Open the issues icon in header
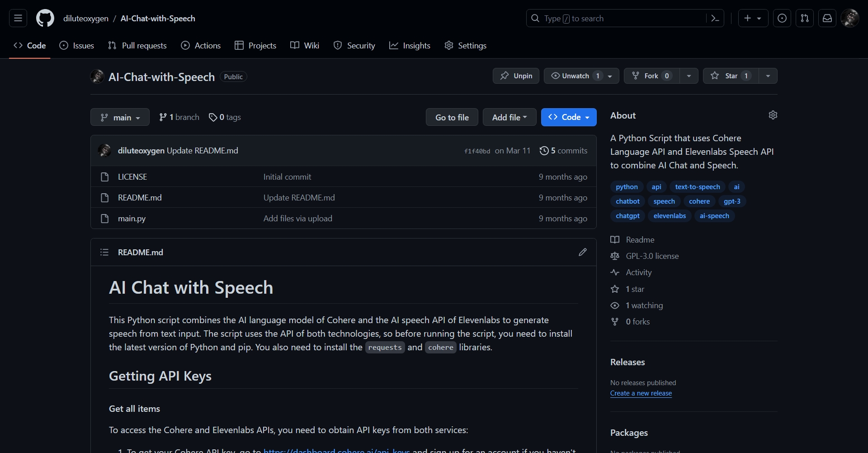This screenshot has width=868, height=453. 782,18
